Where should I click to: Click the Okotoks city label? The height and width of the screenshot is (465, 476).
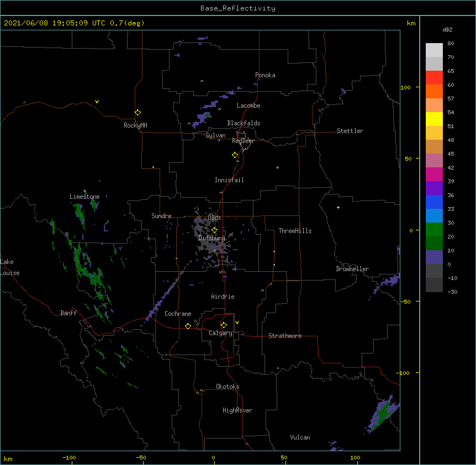click(x=228, y=387)
